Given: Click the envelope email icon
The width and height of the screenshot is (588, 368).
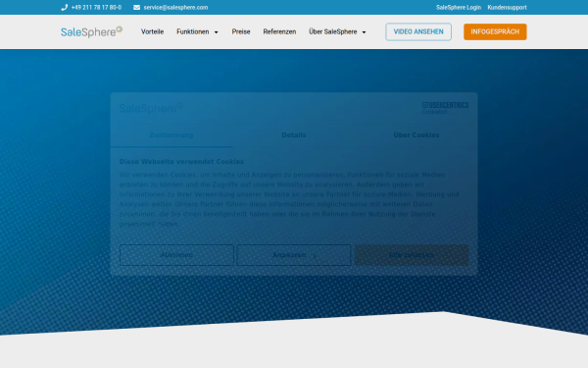Looking at the screenshot, I should (136, 8).
